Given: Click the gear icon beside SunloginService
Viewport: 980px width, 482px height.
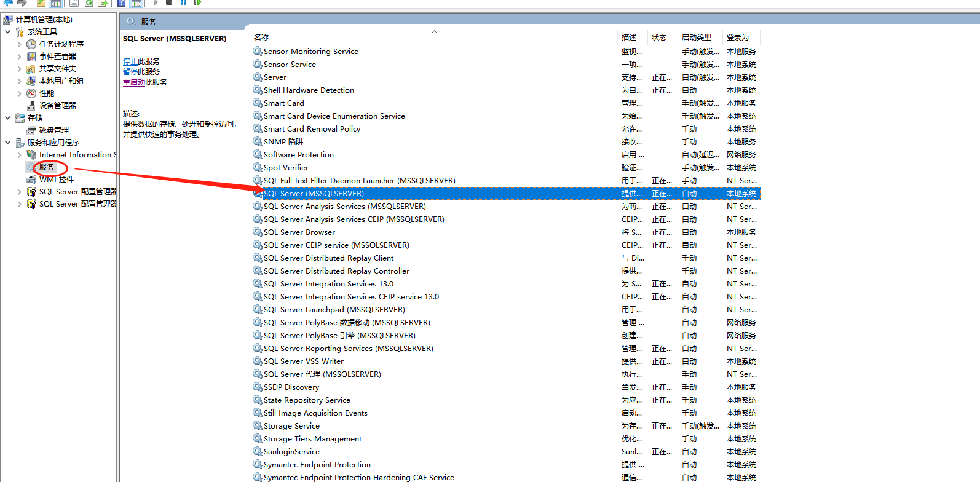Looking at the screenshot, I should click(258, 451).
